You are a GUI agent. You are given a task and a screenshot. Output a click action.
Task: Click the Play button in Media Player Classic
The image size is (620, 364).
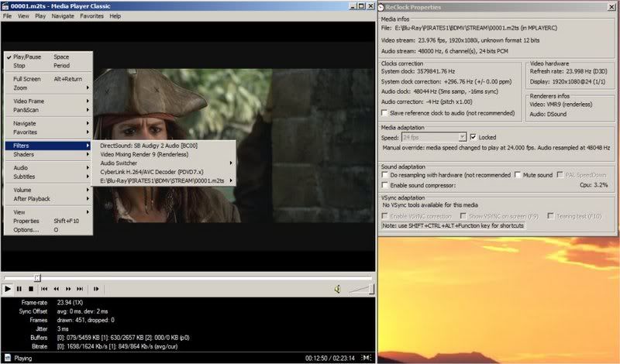(x=7, y=289)
